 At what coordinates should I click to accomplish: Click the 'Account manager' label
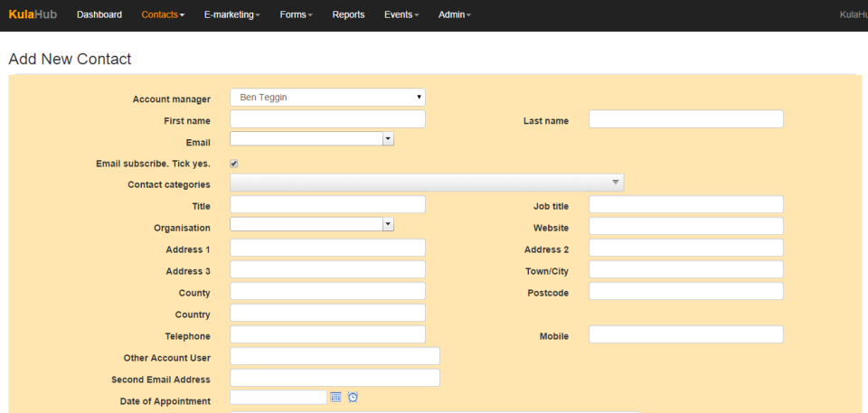click(x=172, y=99)
